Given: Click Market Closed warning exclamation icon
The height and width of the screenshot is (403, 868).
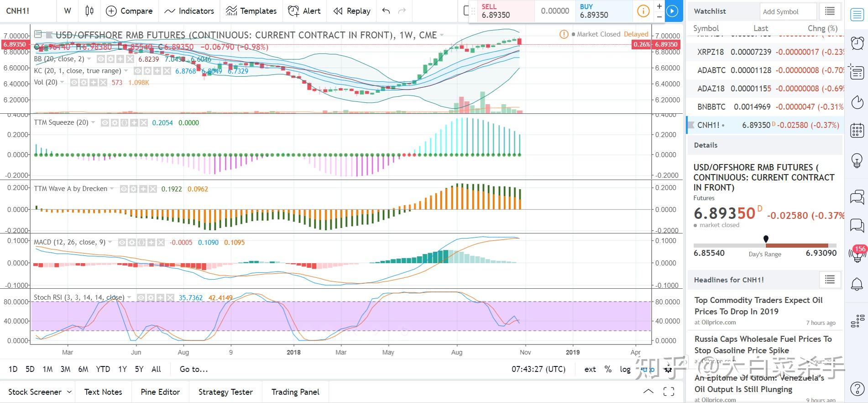Looking at the screenshot, I should point(564,34).
